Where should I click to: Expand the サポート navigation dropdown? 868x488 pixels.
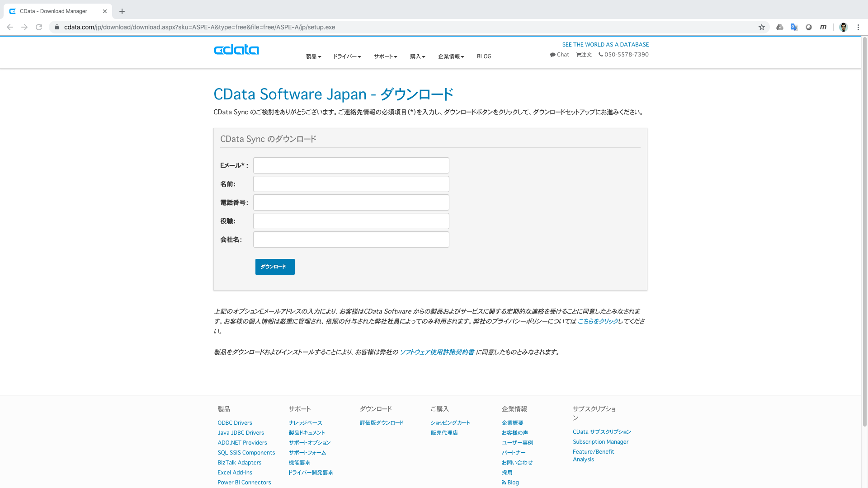click(385, 56)
